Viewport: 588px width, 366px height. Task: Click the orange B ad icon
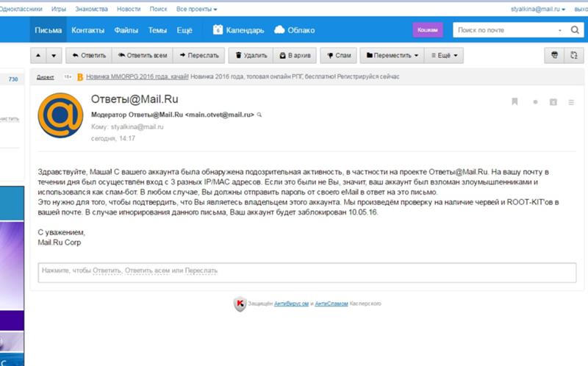tap(80, 77)
